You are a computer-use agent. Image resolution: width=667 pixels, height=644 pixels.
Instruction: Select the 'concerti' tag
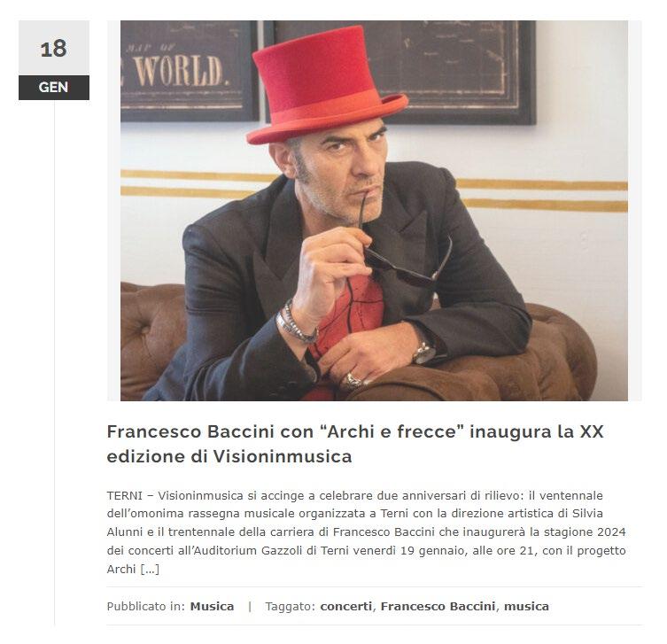click(345, 606)
